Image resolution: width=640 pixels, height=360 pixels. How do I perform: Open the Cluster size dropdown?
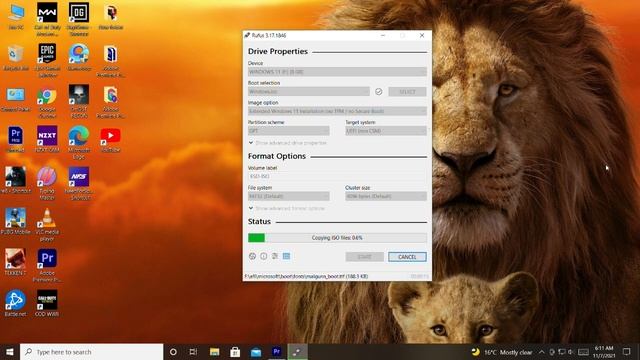click(x=386, y=196)
